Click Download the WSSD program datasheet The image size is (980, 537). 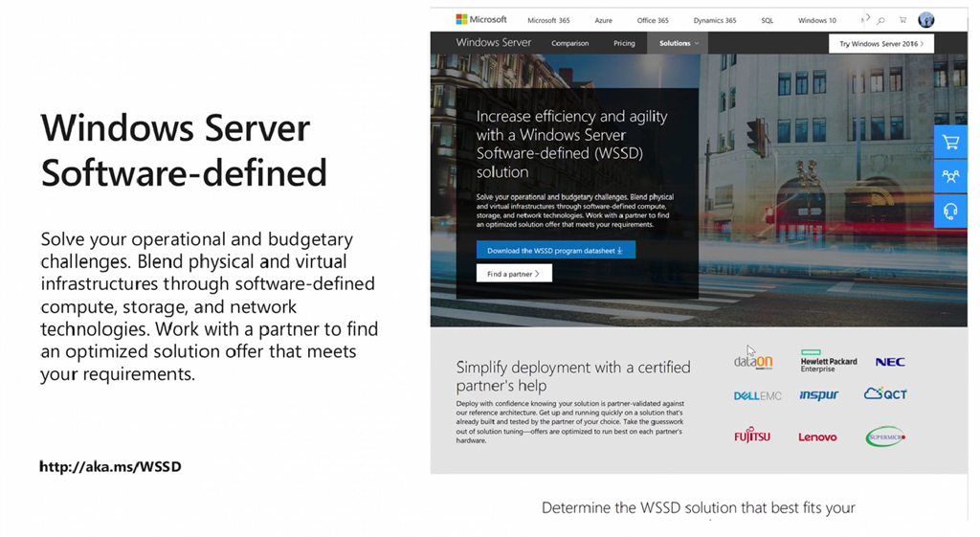555,251
